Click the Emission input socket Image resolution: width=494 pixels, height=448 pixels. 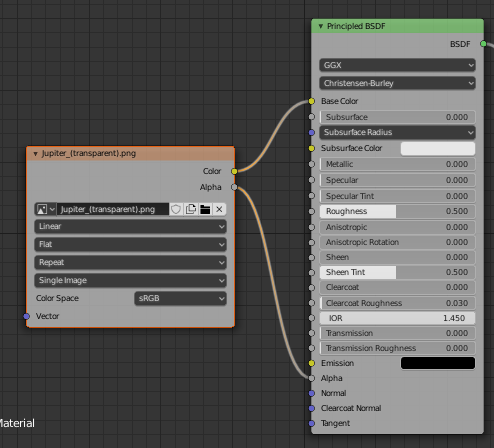[311, 363]
